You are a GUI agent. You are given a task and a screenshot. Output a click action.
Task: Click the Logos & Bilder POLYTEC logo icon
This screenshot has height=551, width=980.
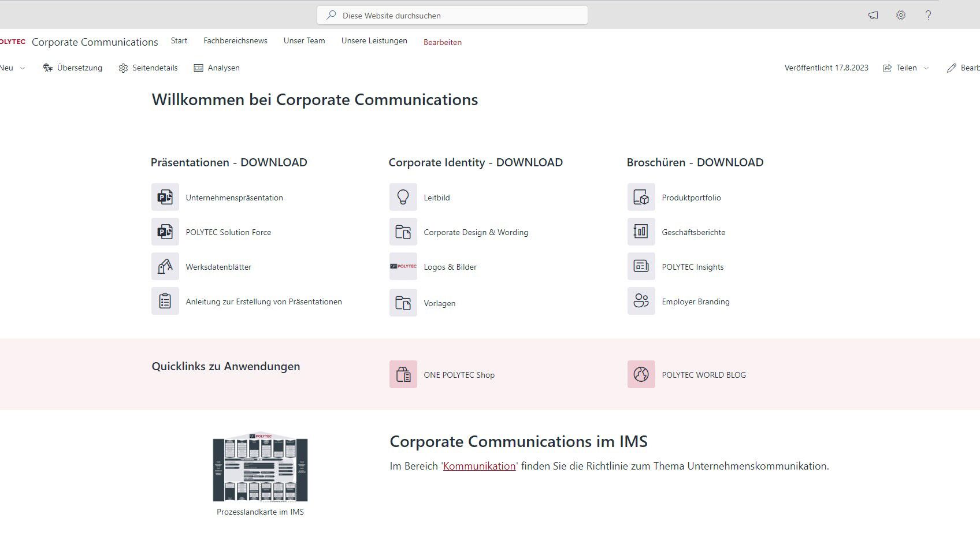(403, 267)
